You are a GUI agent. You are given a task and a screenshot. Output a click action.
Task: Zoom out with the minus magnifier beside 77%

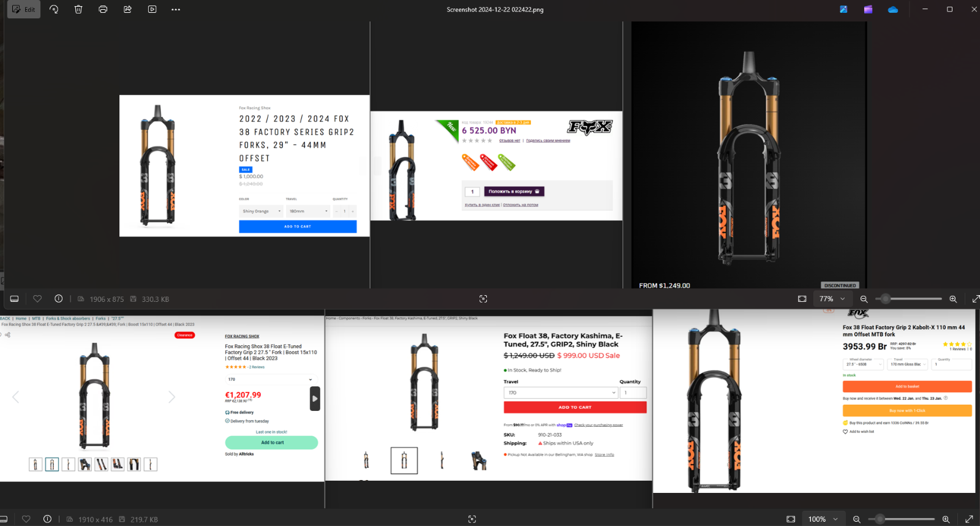(864, 299)
